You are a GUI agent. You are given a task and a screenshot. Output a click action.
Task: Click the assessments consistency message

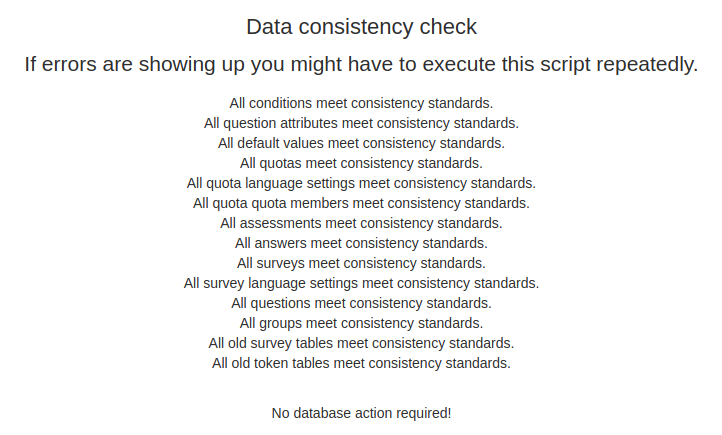361,223
